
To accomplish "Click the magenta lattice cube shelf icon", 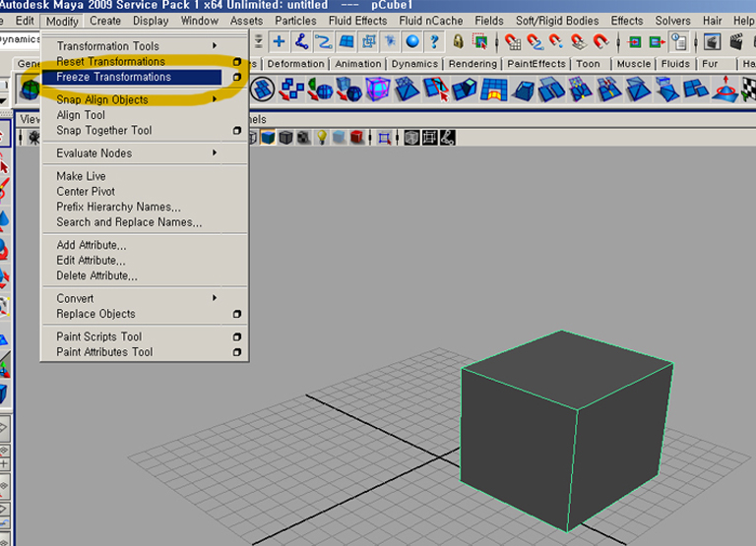I will pos(378,90).
